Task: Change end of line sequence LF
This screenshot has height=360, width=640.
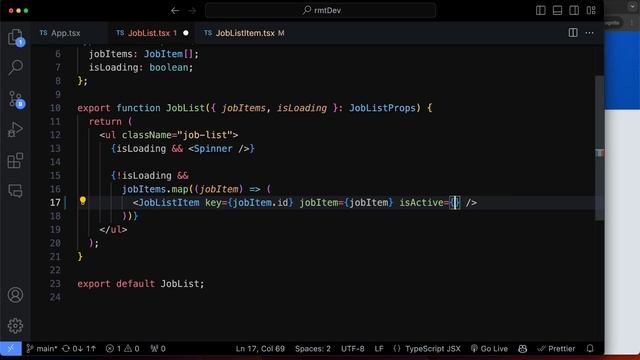Action: (379, 349)
